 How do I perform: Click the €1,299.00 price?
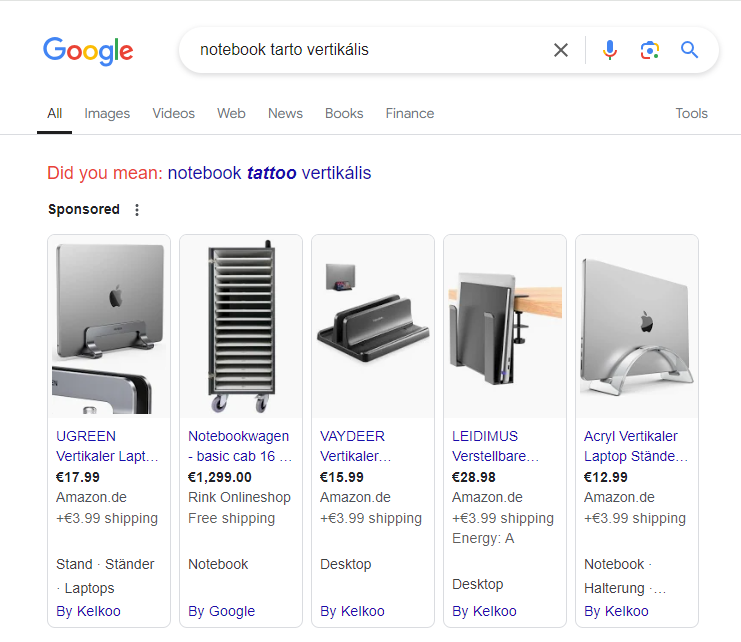pyautogui.click(x=220, y=477)
